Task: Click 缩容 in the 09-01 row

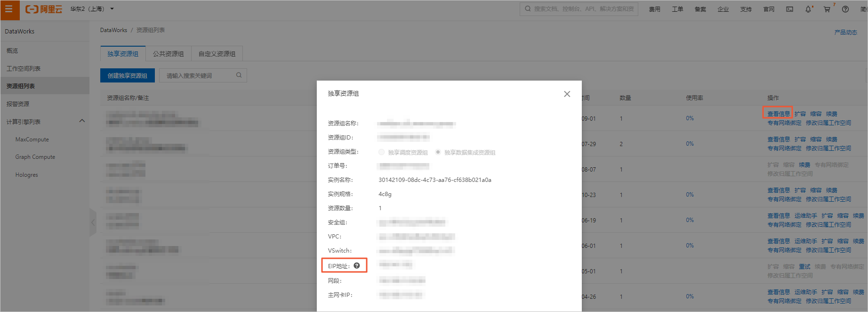Action: coord(816,114)
